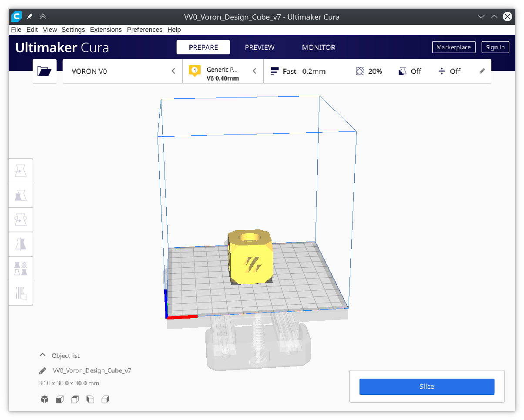Switch to the PREVIEW tab
The height and width of the screenshot is (420, 524).
259,47
